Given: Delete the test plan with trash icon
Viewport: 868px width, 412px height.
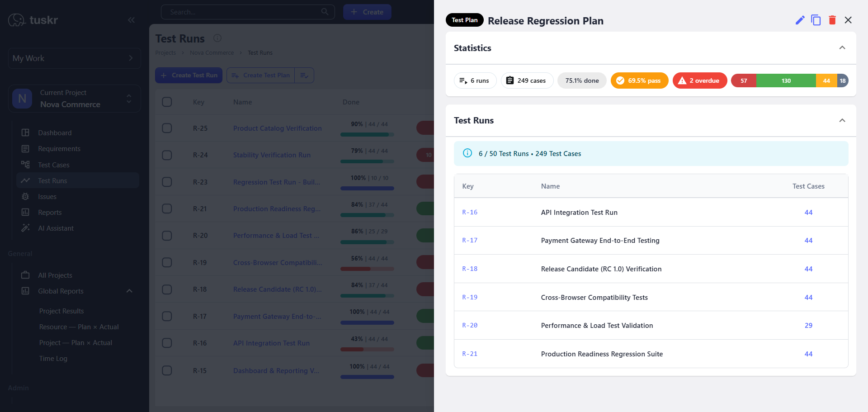Looking at the screenshot, I should [832, 20].
